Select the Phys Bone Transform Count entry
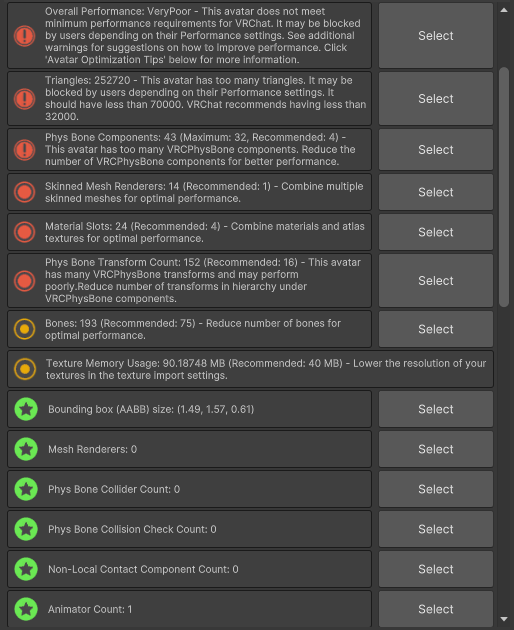 (x=436, y=280)
